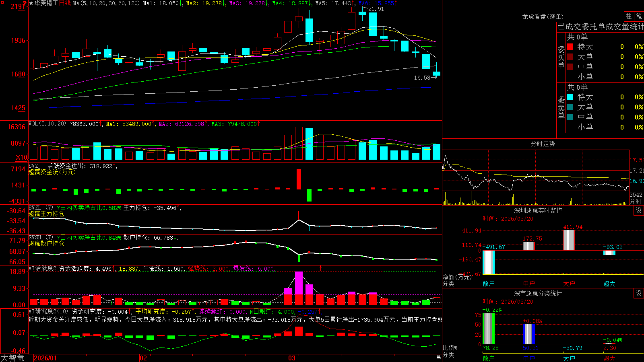Click the red arrow marker in AI活跃度 header
The width and height of the screenshot is (644, 362).
pyautogui.click(x=321, y=268)
